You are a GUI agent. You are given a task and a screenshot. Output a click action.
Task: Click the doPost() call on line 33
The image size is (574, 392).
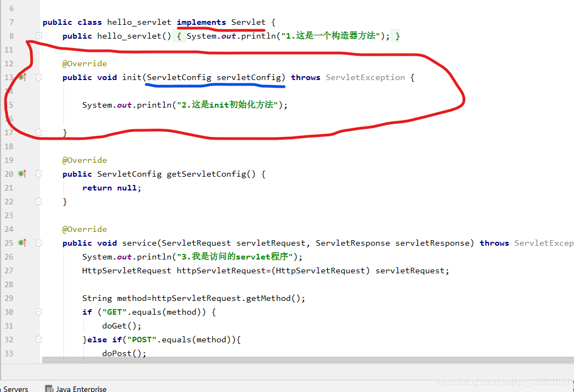pyautogui.click(x=121, y=353)
